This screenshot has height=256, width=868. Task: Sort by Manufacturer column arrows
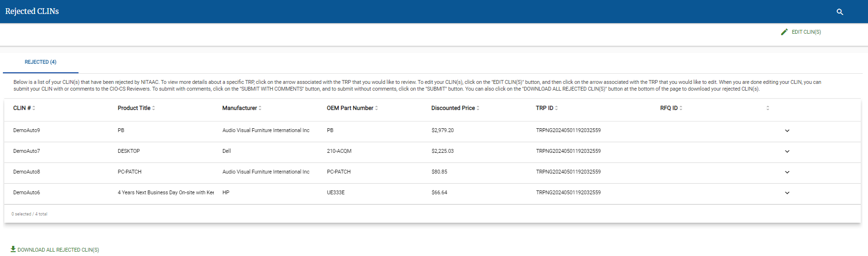260,108
